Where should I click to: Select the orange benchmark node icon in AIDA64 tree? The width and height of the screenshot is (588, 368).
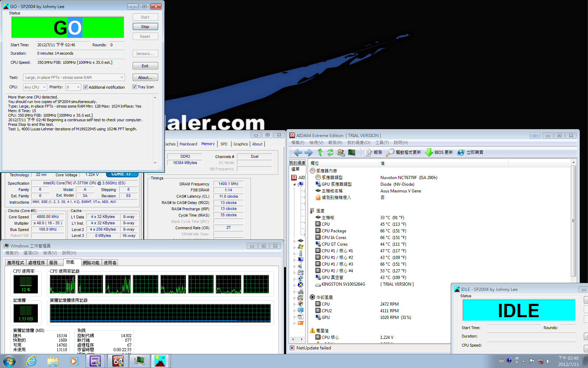click(300, 323)
